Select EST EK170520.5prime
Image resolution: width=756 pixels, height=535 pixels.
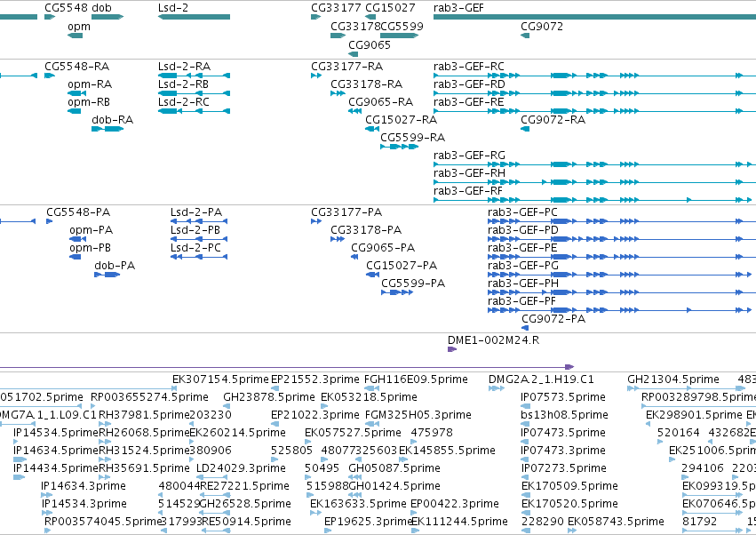click(570, 504)
